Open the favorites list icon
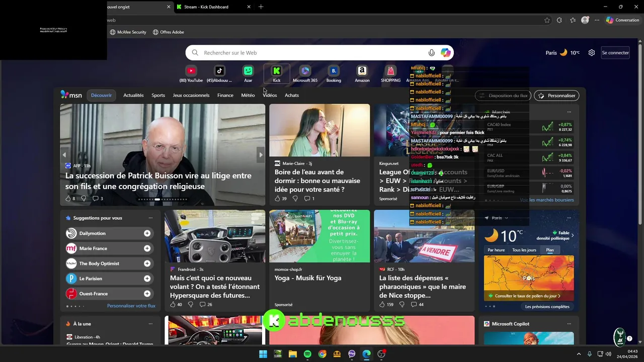Image resolution: width=644 pixels, height=362 pixels. (x=573, y=20)
